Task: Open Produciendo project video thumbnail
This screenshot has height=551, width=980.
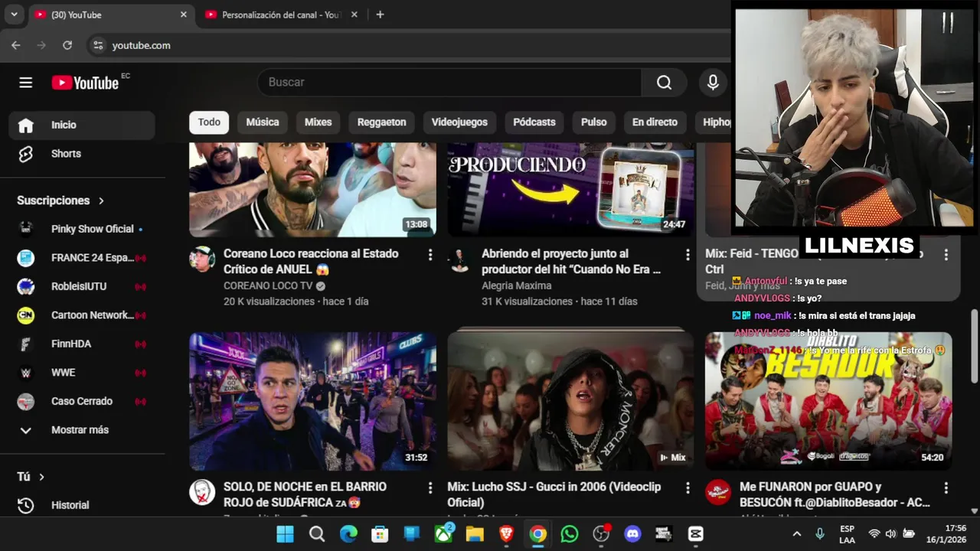Action: (570, 189)
